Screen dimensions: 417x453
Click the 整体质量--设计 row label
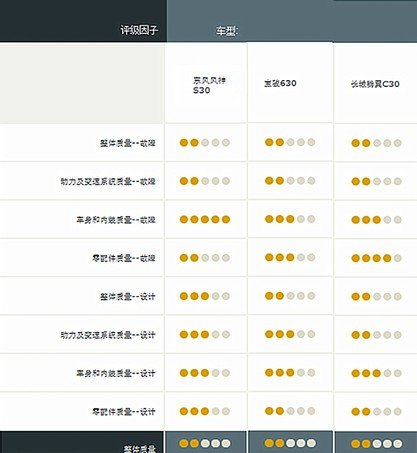[x=128, y=297]
